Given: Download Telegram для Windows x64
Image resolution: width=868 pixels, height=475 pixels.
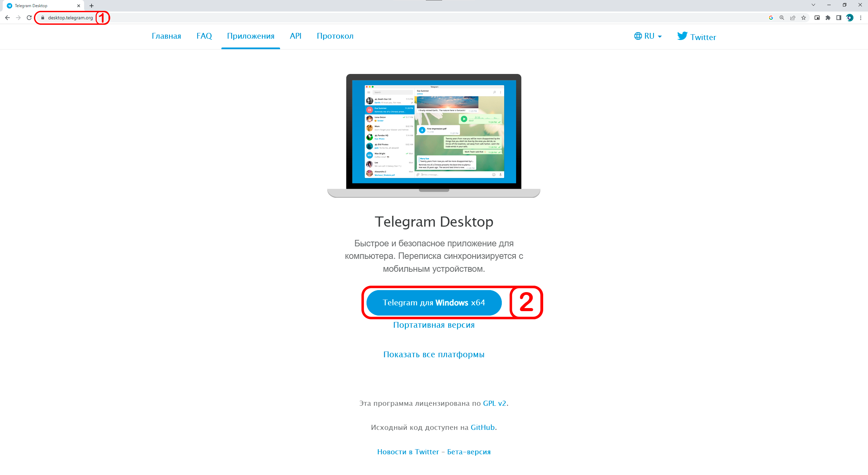Looking at the screenshot, I should click(x=434, y=303).
